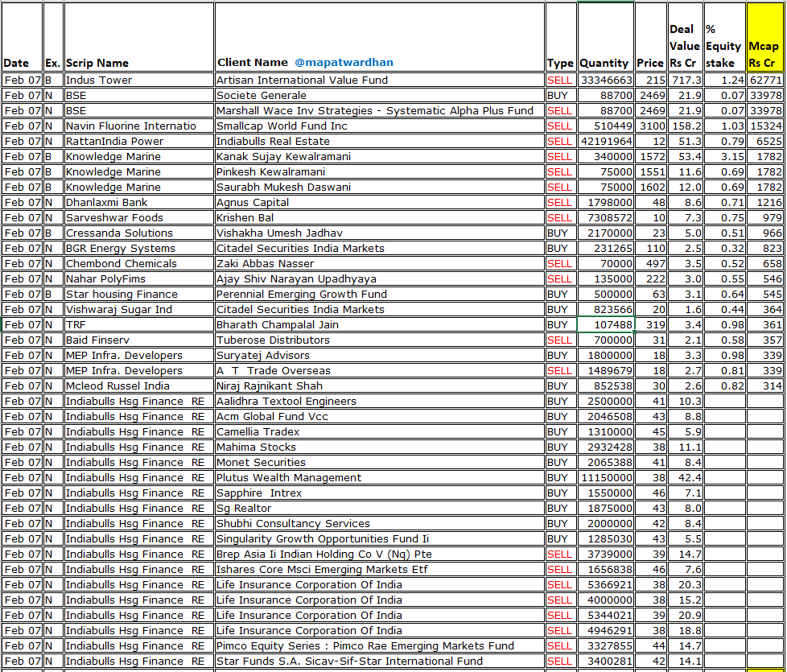Click the 'Agnus Capital' client cell

click(x=380, y=202)
